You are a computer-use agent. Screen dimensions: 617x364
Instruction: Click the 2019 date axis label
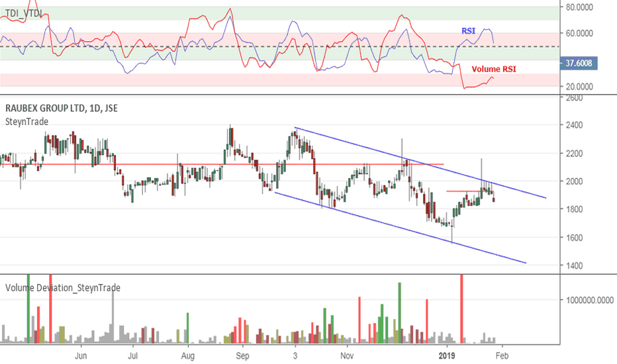(447, 356)
